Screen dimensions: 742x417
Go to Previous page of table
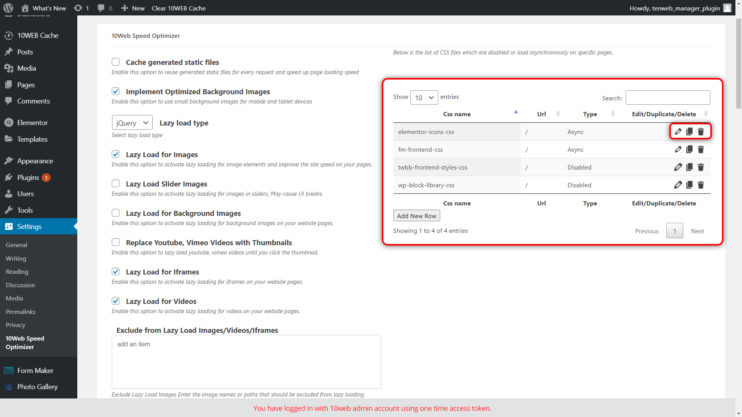point(646,231)
